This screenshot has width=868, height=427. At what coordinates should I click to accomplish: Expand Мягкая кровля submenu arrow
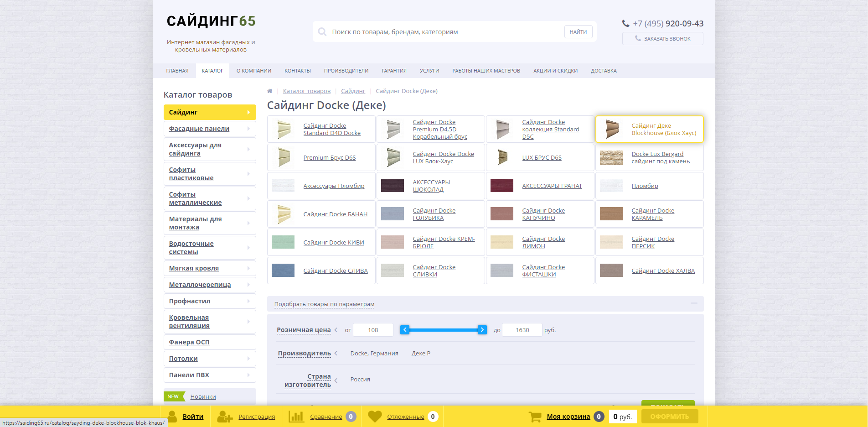(x=248, y=268)
